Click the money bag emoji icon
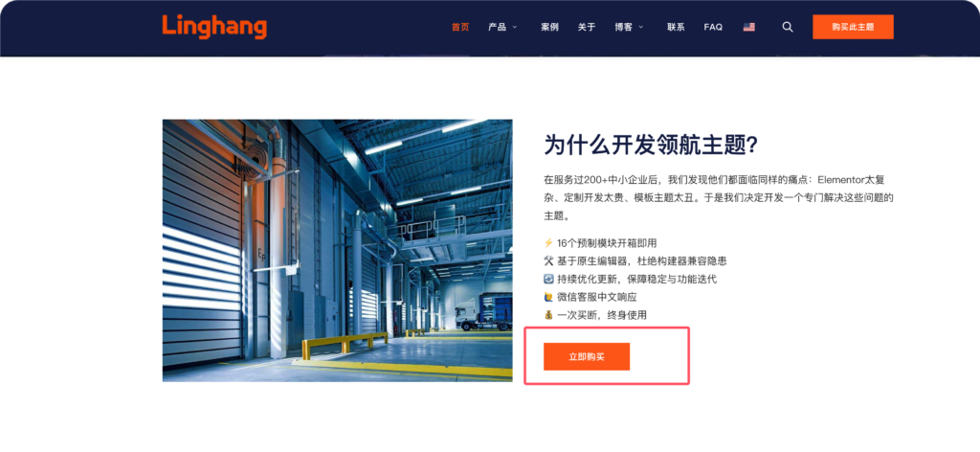Screen dimensions: 980x452 548,315
